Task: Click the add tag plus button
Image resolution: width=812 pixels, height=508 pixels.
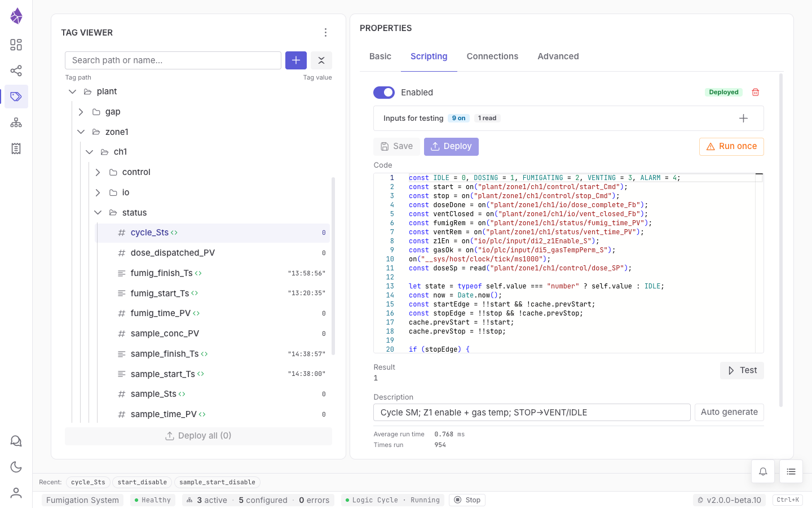Action: 296,60
